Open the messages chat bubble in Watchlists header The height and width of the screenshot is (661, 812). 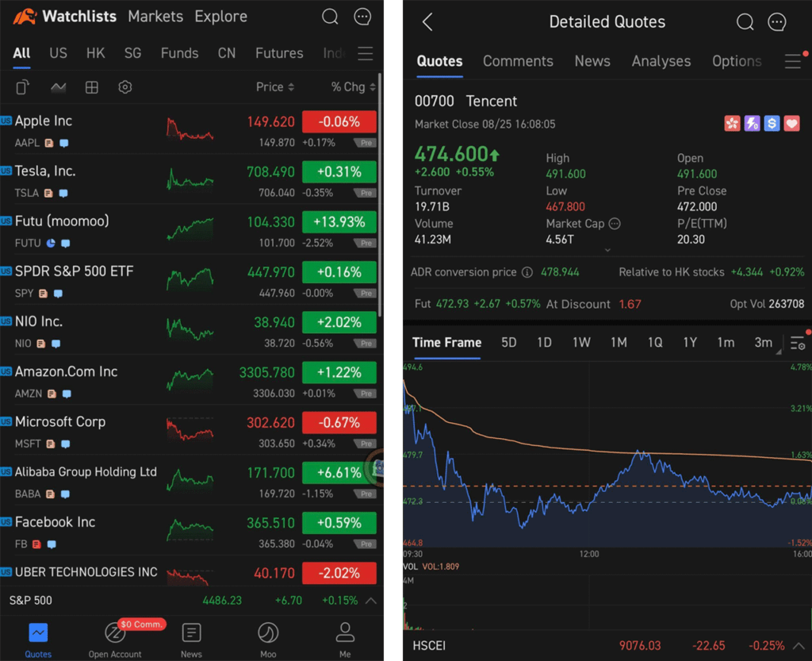(x=362, y=17)
